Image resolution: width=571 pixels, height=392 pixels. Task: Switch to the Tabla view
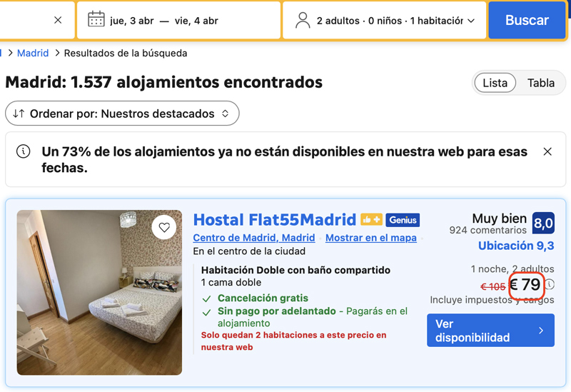click(541, 83)
